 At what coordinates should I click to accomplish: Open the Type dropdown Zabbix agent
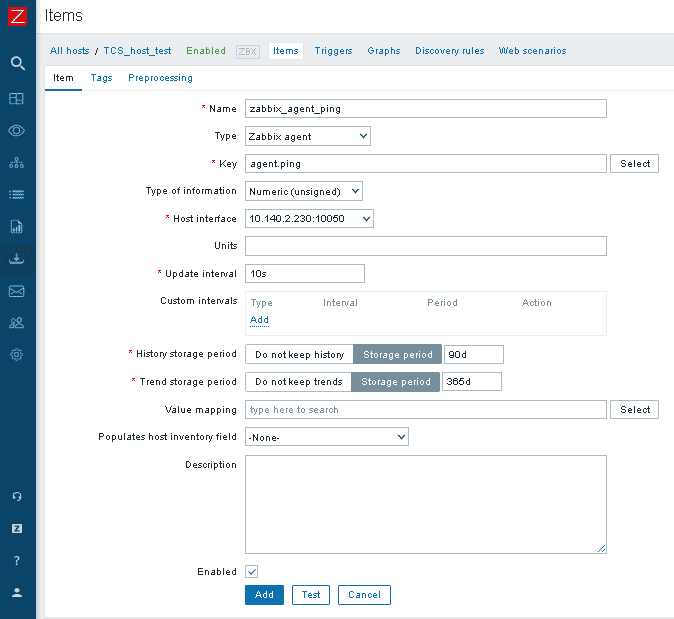pos(308,136)
